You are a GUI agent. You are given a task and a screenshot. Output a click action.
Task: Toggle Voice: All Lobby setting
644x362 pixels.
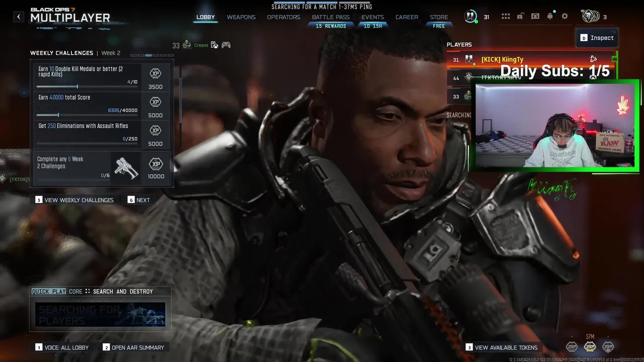point(62,347)
